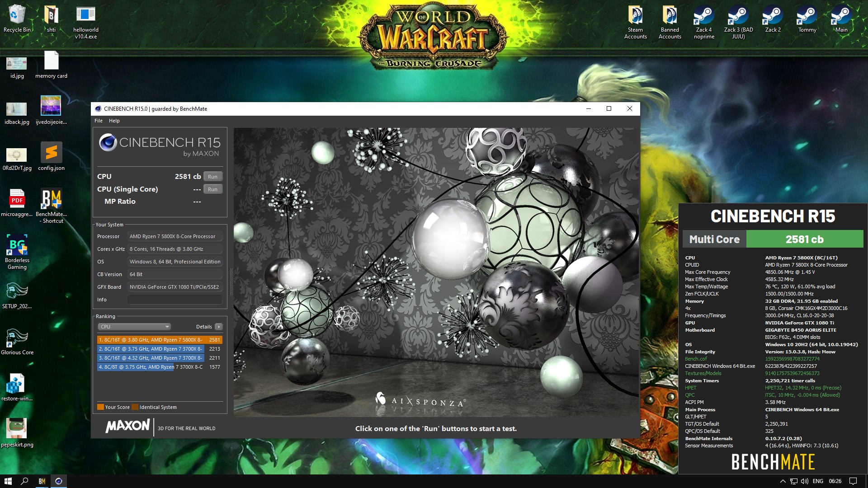Open taskbar search magnifier
The image size is (868, 488).
tap(25, 481)
